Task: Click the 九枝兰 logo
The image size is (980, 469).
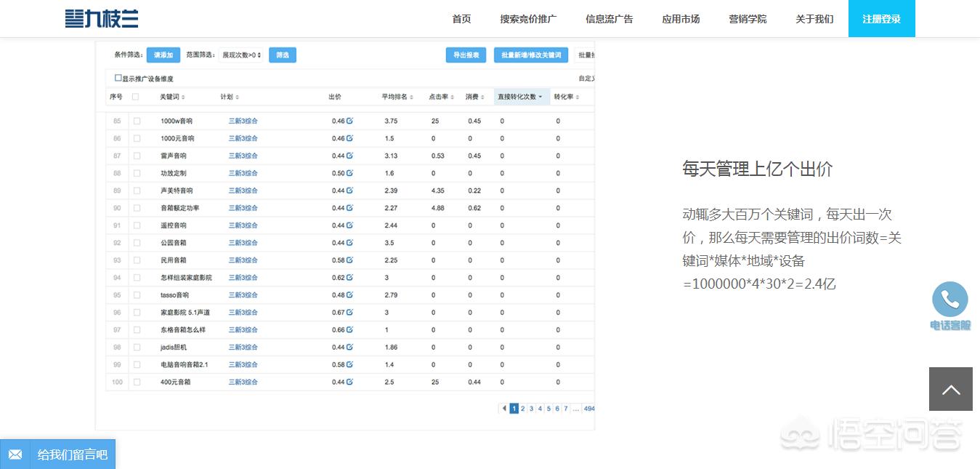Action: point(102,18)
